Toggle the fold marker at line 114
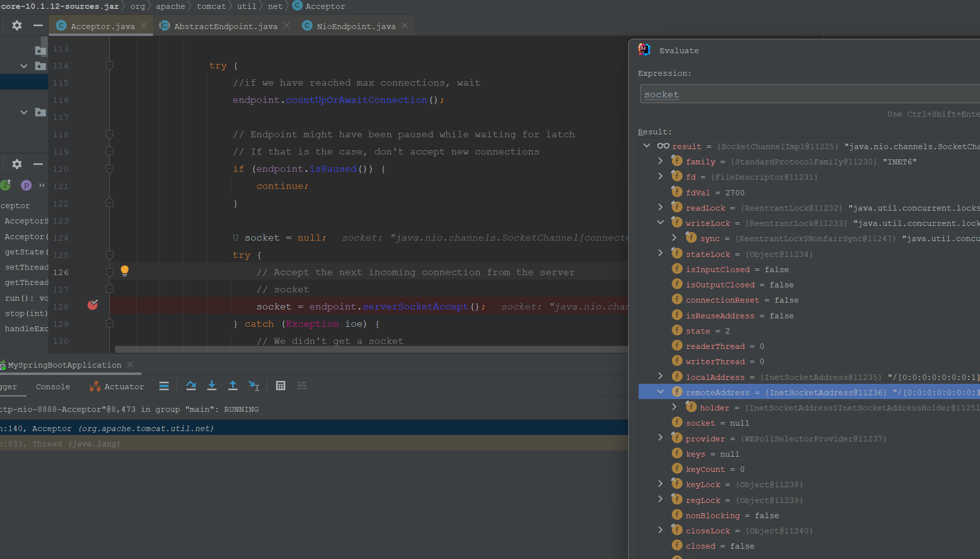980x559 pixels. [110, 65]
